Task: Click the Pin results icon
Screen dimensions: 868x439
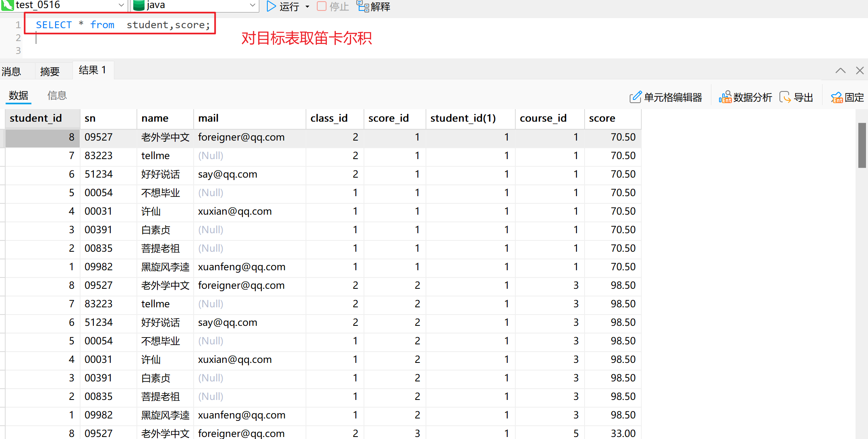Action: tap(837, 97)
